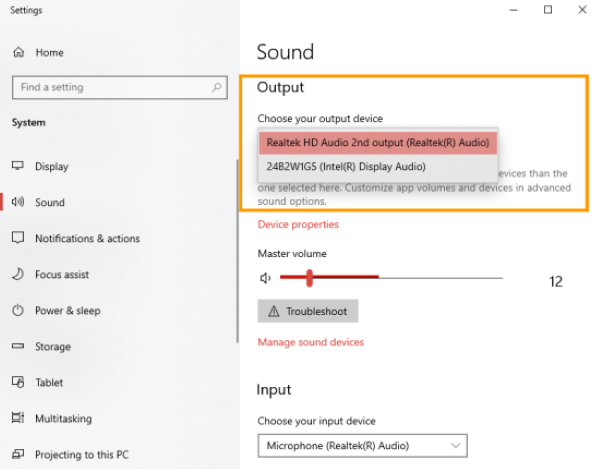Click the search magnifier icon

click(x=218, y=88)
